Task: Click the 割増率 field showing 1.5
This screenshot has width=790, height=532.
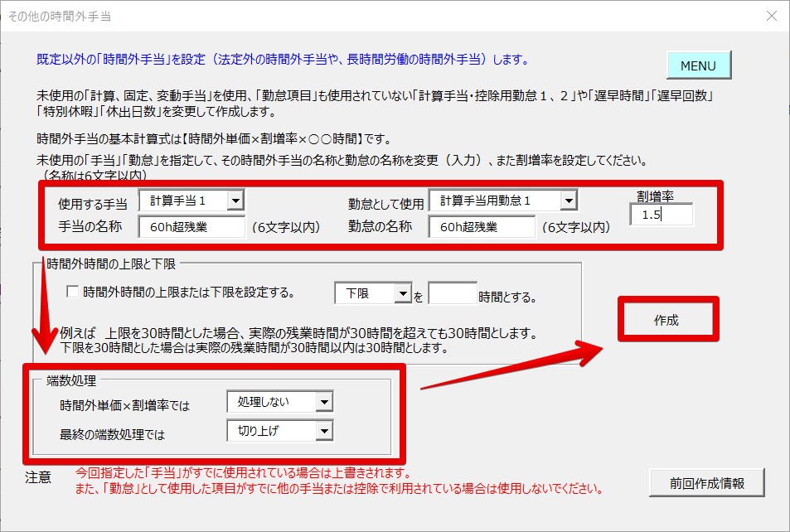Action: point(661,215)
